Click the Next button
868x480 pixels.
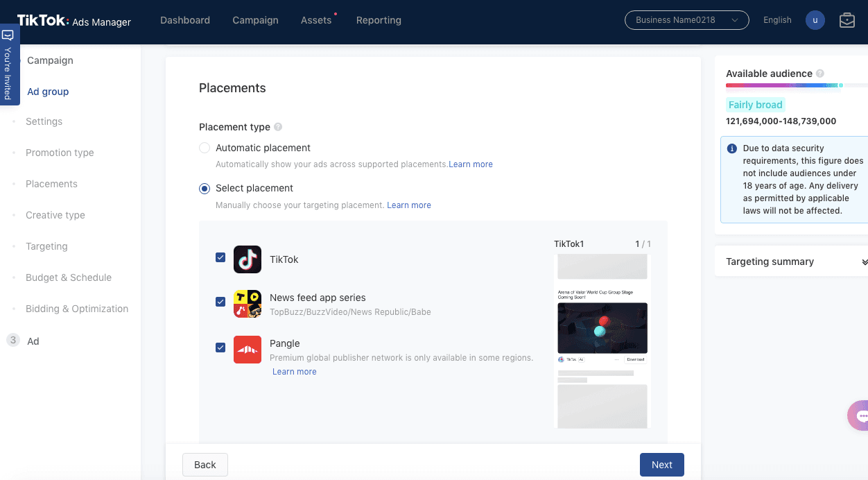661,465
